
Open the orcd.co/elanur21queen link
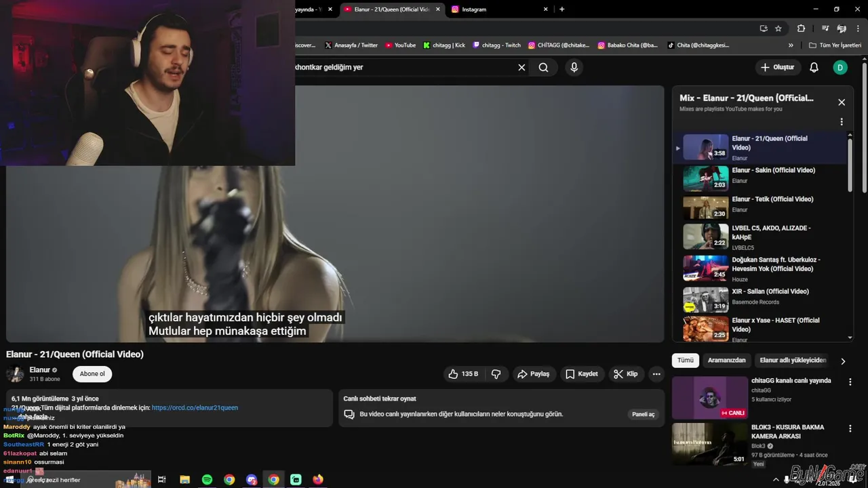195,408
